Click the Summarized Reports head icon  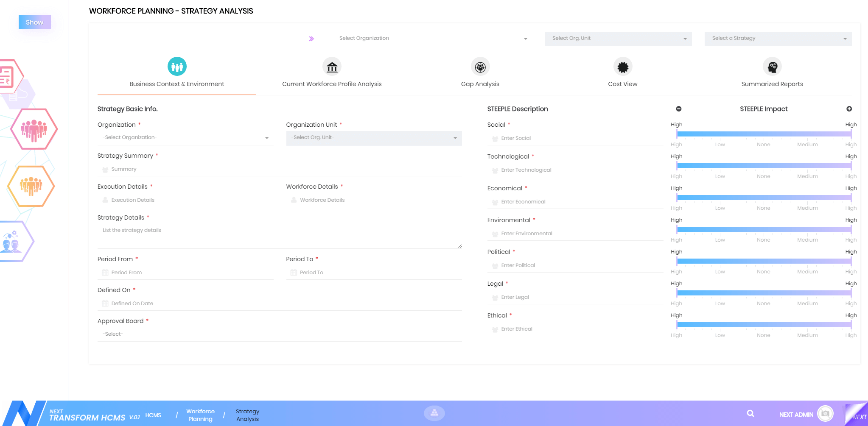point(772,67)
